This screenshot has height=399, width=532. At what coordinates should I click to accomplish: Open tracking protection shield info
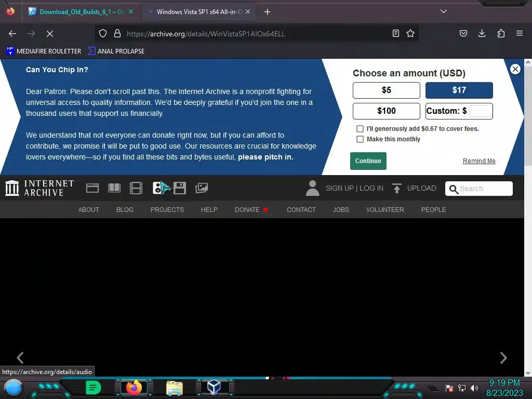pyautogui.click(x=103, y=33)
